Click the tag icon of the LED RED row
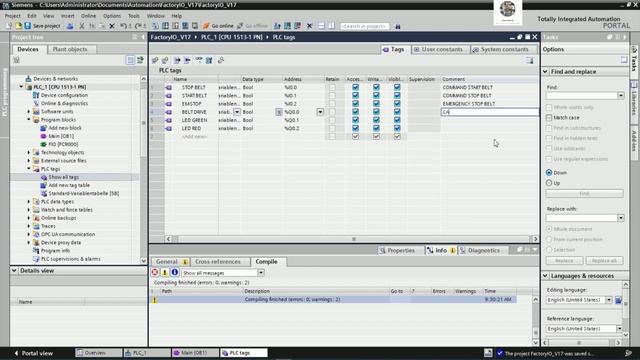The width and height of the screenshot is (640, 360). [x=168, y=128]
